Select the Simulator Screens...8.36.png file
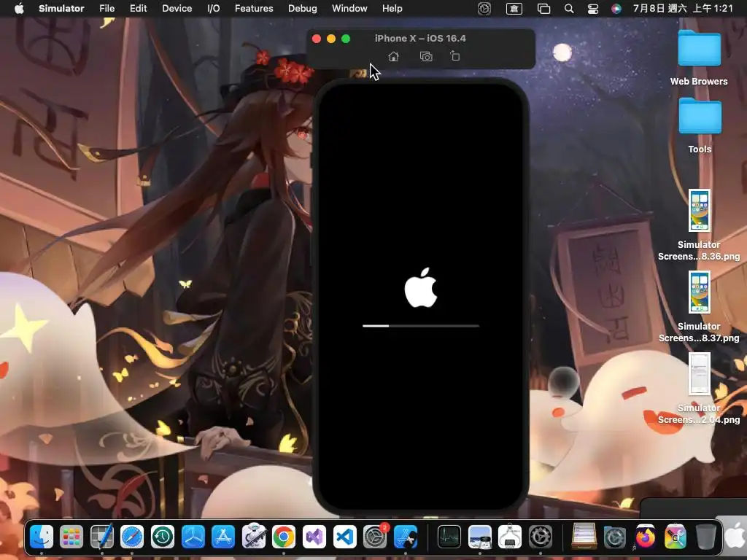The width and height of the screenshot is (747, 560). pyautogui.click(x=699, y=225)
